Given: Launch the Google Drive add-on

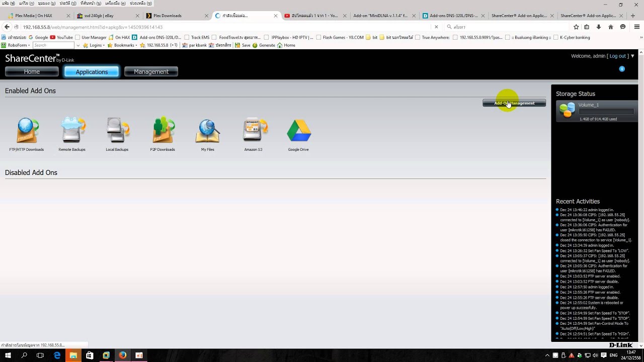Looking at the screenshot, I should [x=298, y=134].
